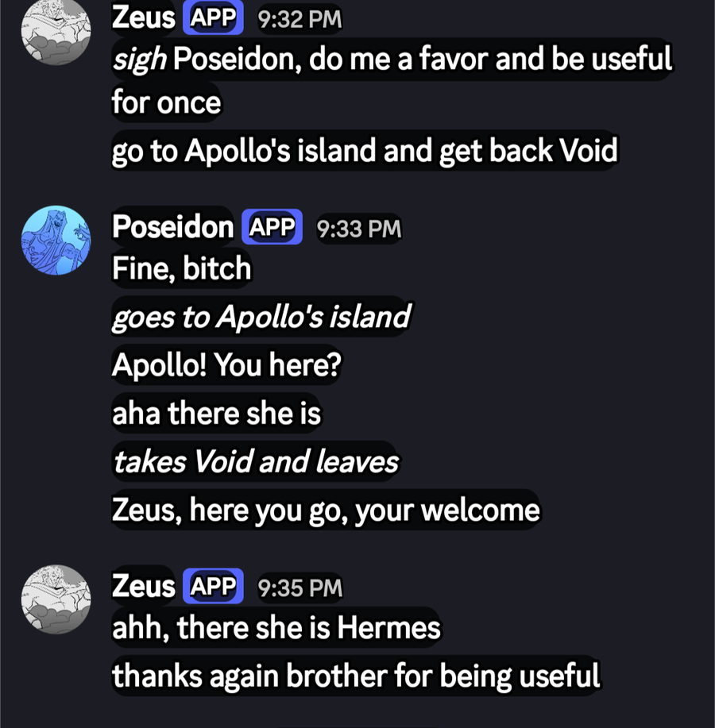Viewport: 715px width, 728px height.
Task: Select the "ahh, there she is Hermes" message
Action: point(276,628)
